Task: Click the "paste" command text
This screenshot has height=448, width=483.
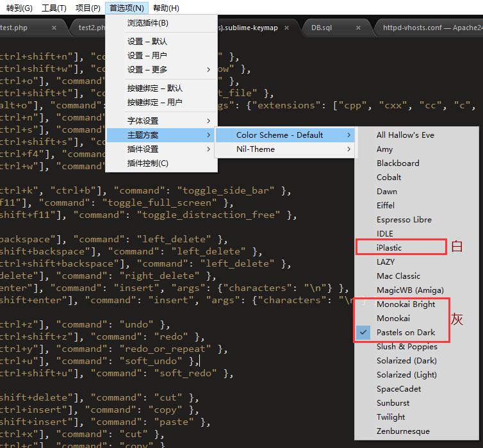Action: pyautogui.click(x=174, y=422)
